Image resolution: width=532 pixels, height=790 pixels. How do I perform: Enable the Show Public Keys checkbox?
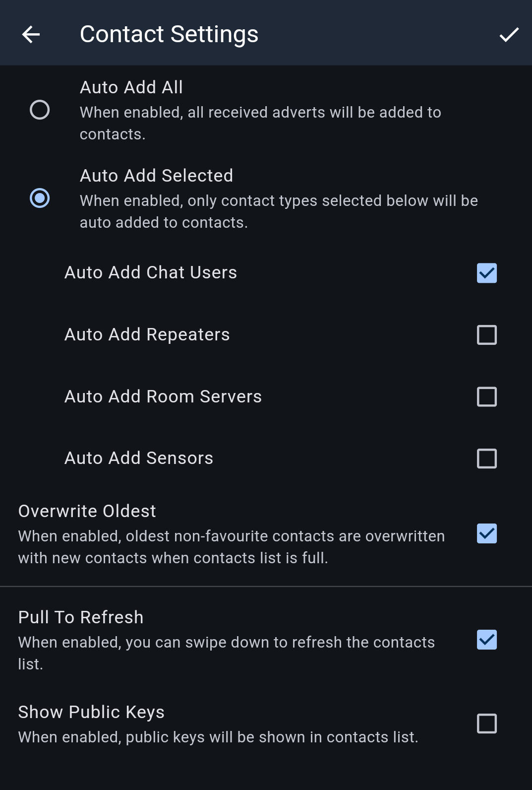pos(486,724)
